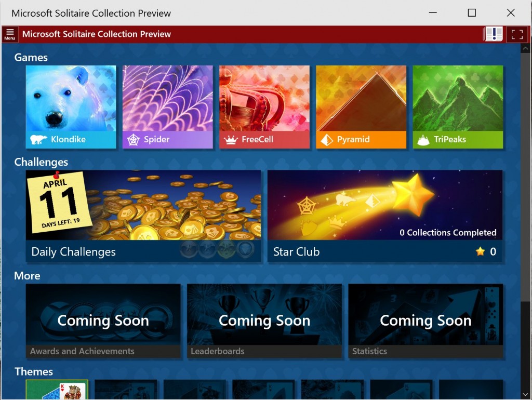Select the green classic theme thumbnail
Screen dimensions: 532x400
57,390
